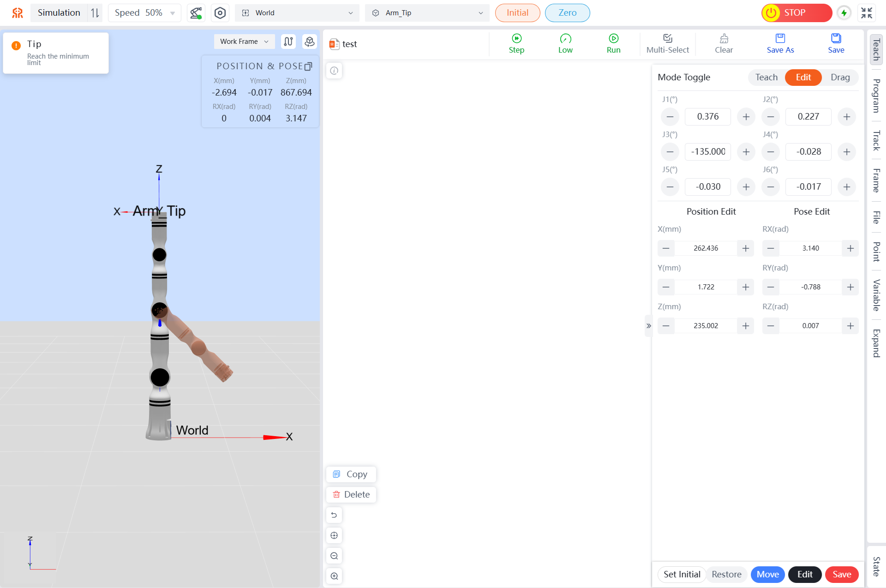
Task: Switch mode toggle to Teach
Action: [766, 78]
